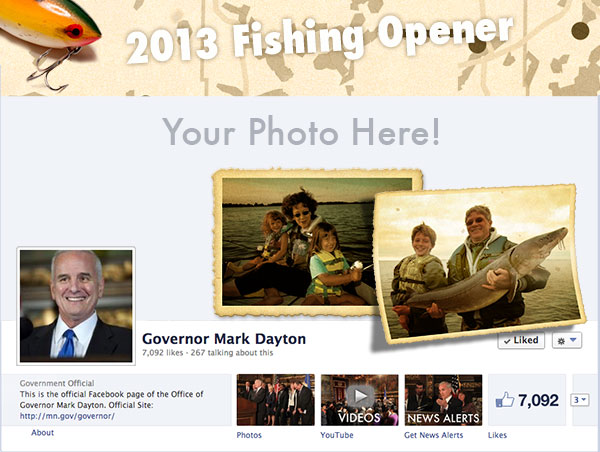
Task: Open the gear dropdown arrow menu
Action: tap(573, 340)
